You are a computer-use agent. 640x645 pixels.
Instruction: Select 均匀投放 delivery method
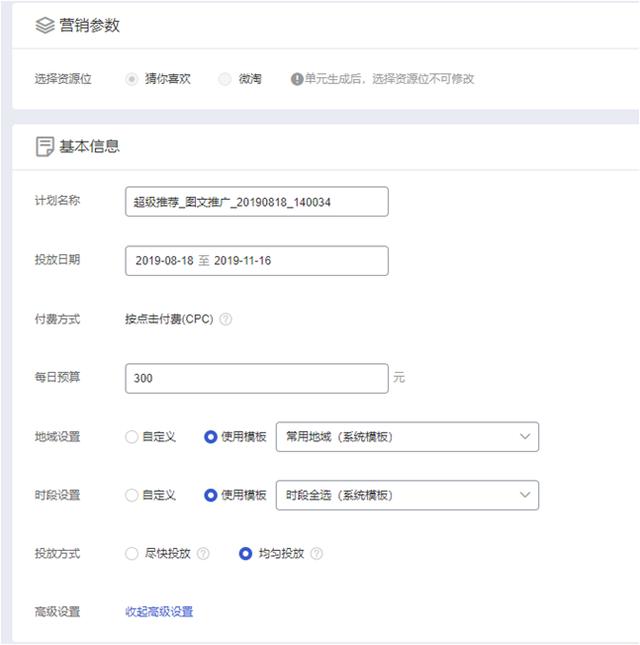pos(246,553)
